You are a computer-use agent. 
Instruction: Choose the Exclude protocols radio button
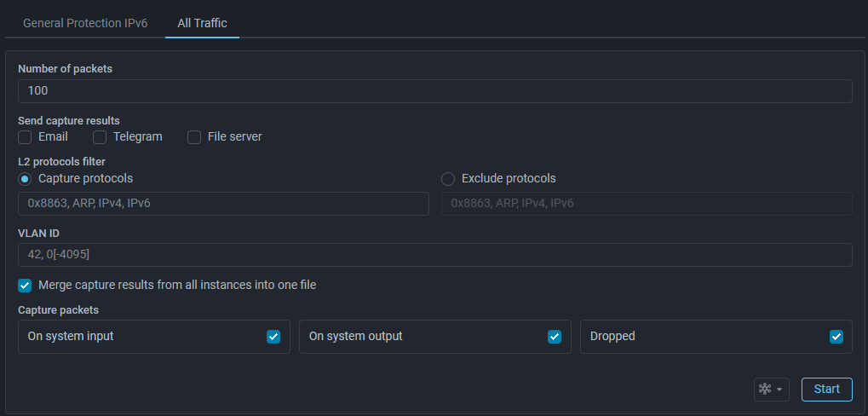point(448,179)
